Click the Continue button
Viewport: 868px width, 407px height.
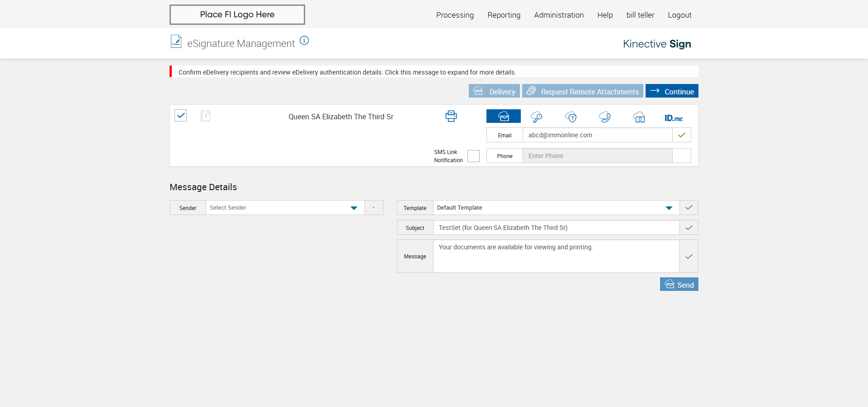[x=672, y=91]
